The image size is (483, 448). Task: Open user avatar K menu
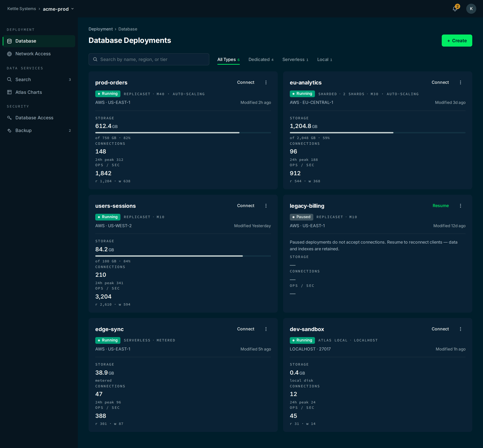471,9
